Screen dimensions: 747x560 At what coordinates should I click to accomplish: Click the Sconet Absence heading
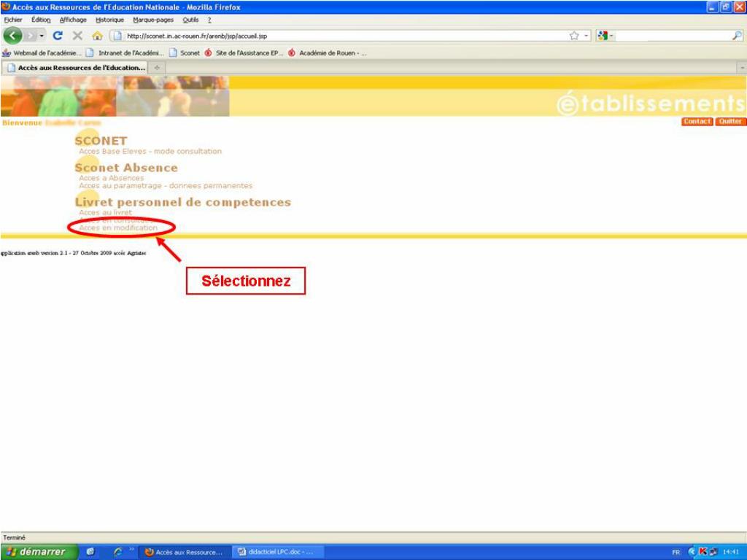(126, 168)
